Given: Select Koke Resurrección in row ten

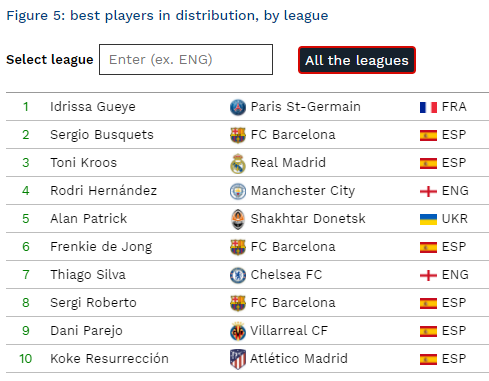Looking at the screenshot, I should [x=109, y=359].
